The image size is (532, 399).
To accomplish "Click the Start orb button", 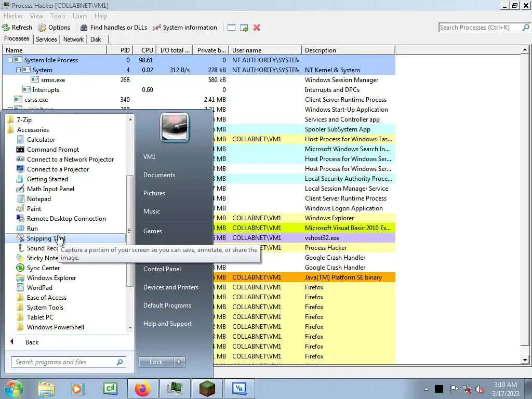I will coord(14,389).
